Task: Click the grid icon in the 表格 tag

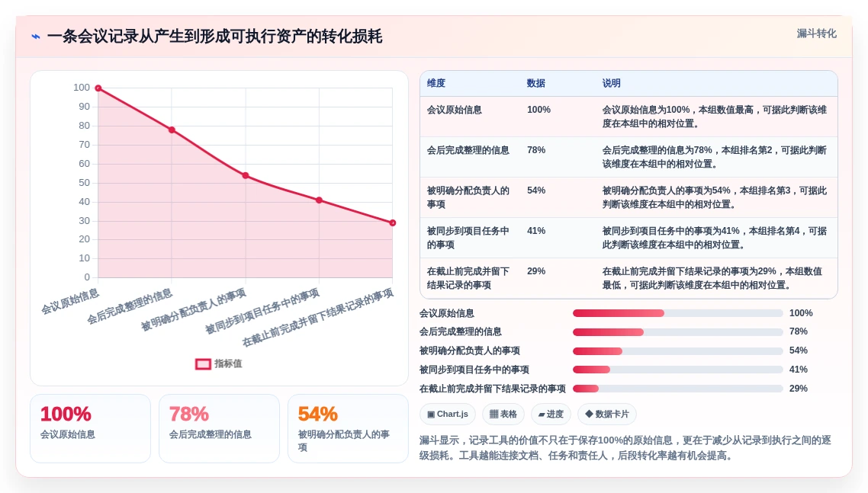Action: coord(493,414)
